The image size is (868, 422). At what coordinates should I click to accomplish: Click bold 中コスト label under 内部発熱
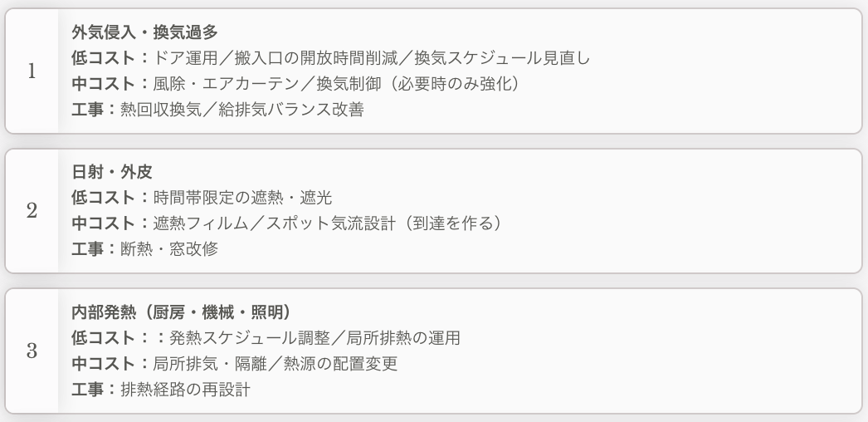click(105, 364)
